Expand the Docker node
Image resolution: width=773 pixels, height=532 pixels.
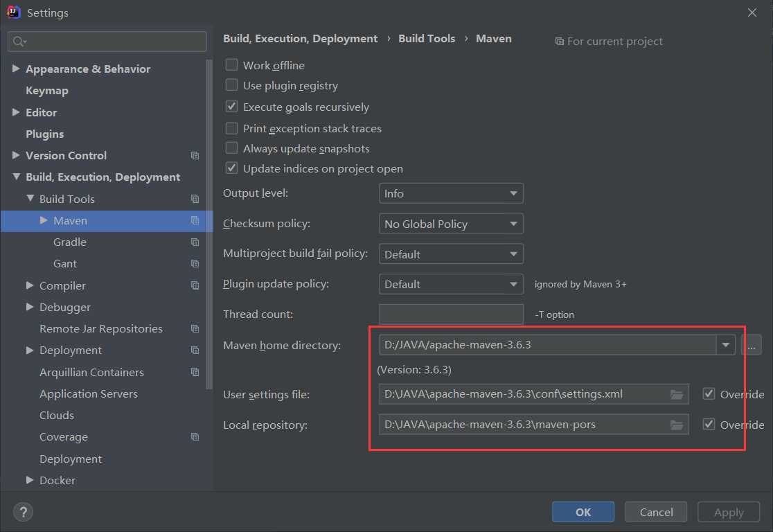point(30,480)
